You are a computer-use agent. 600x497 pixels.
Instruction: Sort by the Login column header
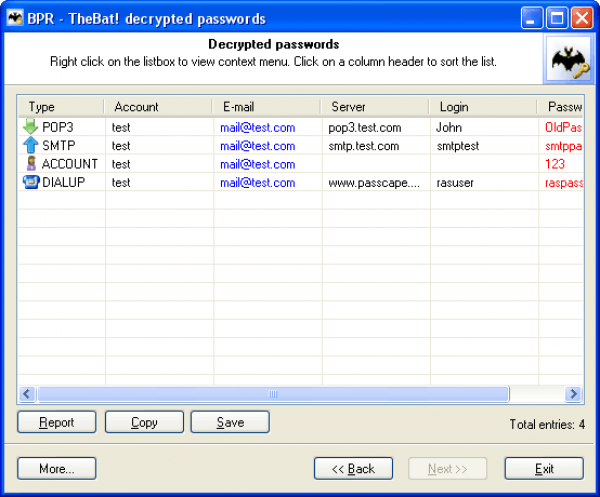point(483,107)
